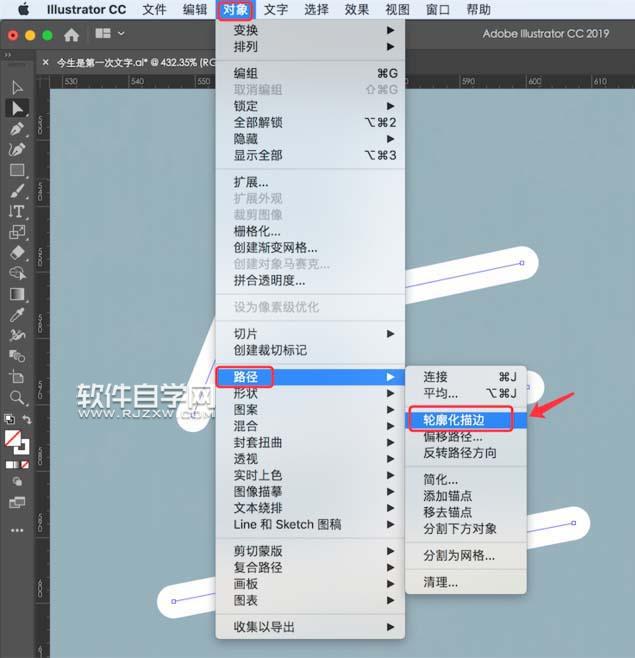Select the Gradient tool
The width and height of the screenshot is (635, 658).
point(17,294)
